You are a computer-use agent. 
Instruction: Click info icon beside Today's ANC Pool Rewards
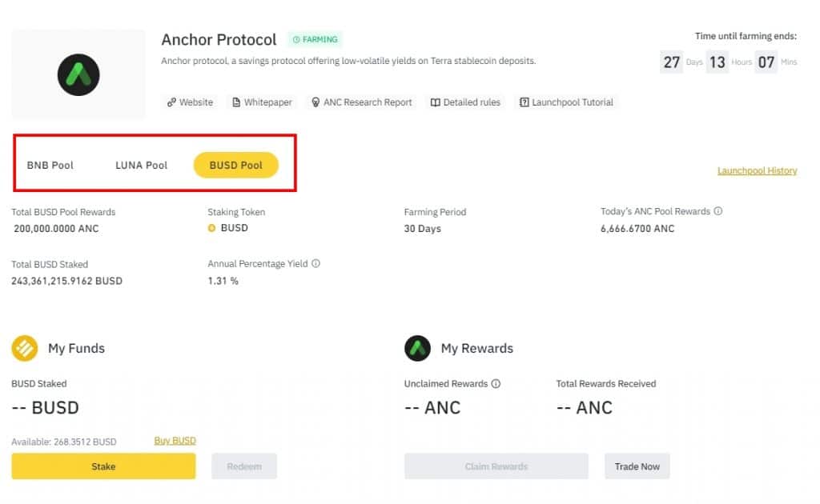(x=718, y=211)
